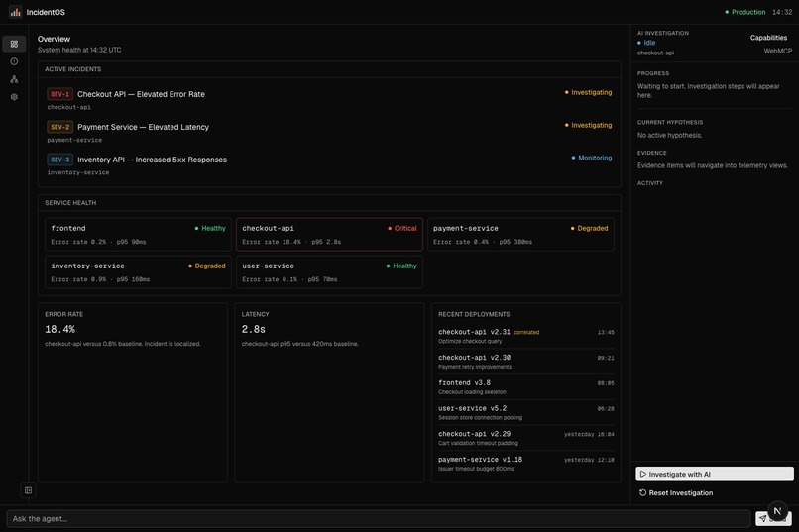
Task: Click the SEV-3 severity badge
Action: pos(59,160)
